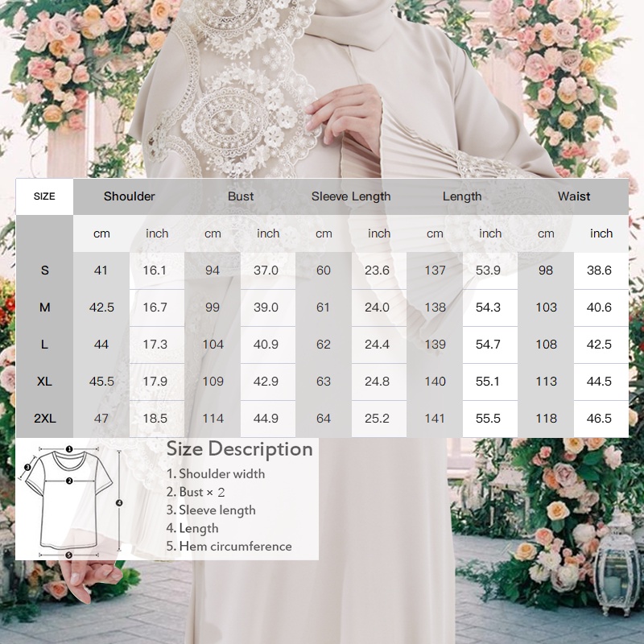This screenshot has width=644, height=644.
Task: Click waist inch value 46.5
Action: pos(599,419)
